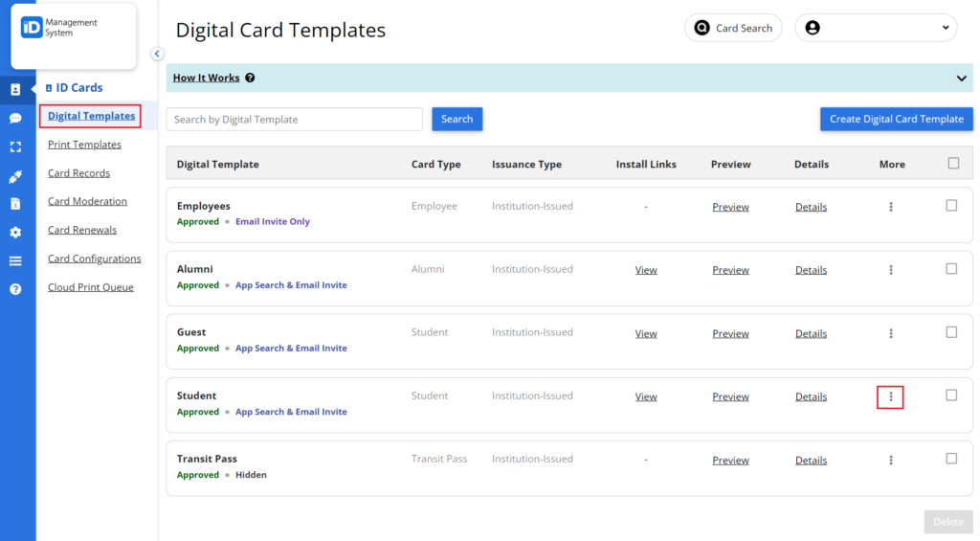980x541 pixels.
Task: Open the ID Cards icon in sidebar rail
Action: pos(15,89)
